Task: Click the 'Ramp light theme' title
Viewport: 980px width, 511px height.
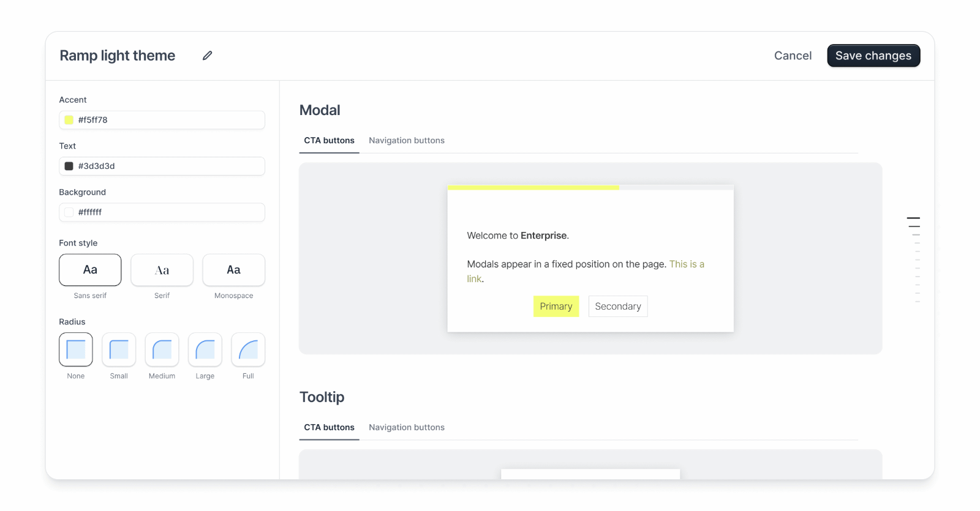Action: [118, 56]
